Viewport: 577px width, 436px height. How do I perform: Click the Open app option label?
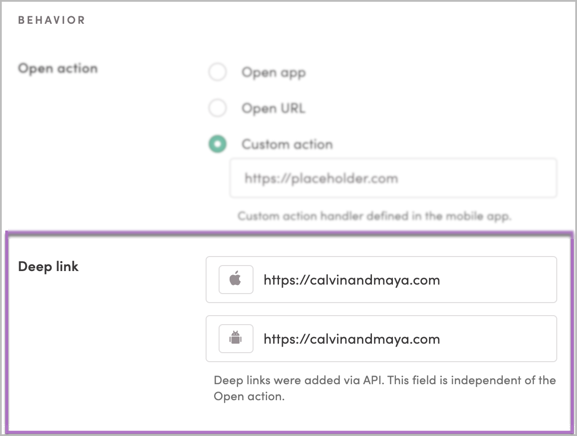[273, 72]
